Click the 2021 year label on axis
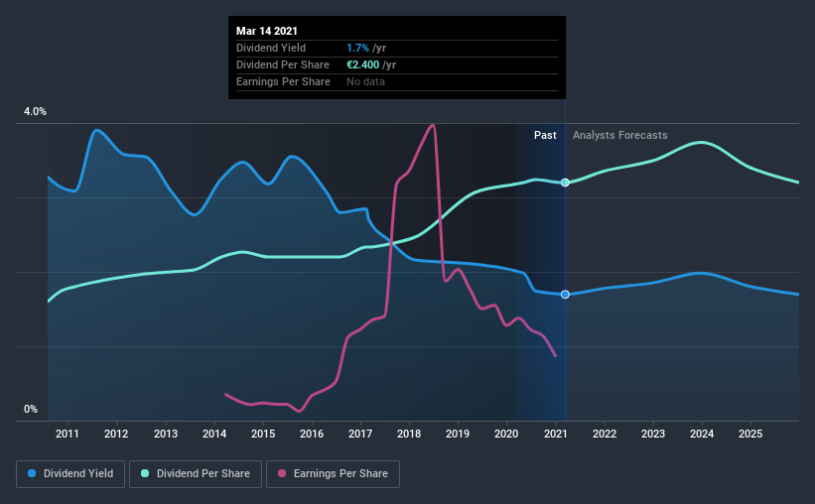 tap(556, 434)
